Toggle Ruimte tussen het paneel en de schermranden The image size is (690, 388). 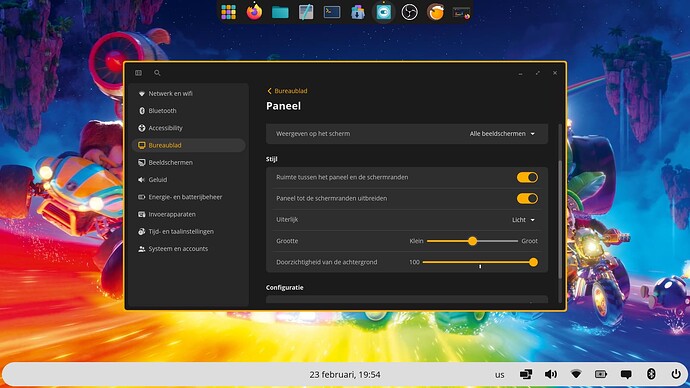(527, 177)
